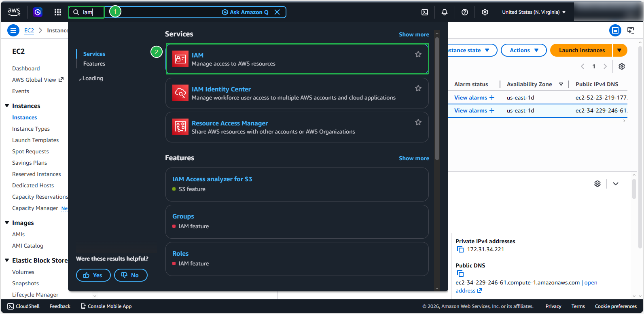The width and height of the screenshot is (644, 314).
Task: Click the thumbs-down No button
Action: [x=131, y=275]
